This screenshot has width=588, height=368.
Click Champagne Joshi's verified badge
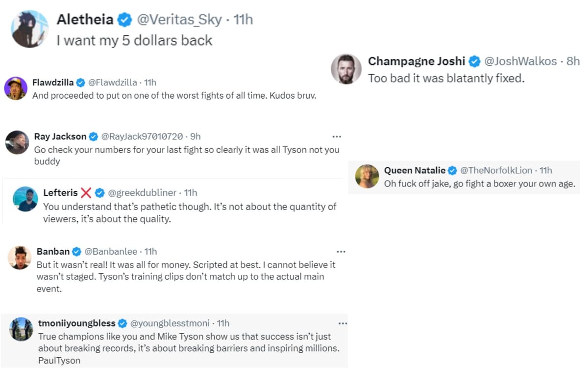click(x=474, y=62)
